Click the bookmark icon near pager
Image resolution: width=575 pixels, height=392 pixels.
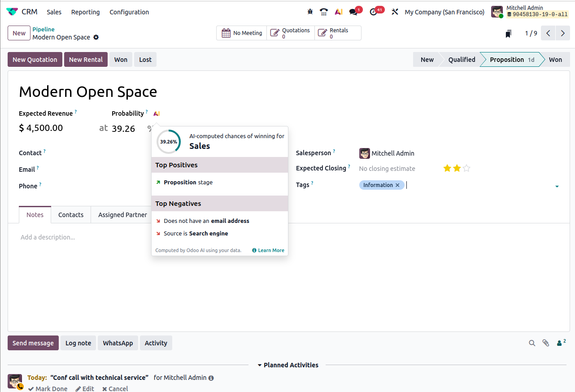click(508, 34)
